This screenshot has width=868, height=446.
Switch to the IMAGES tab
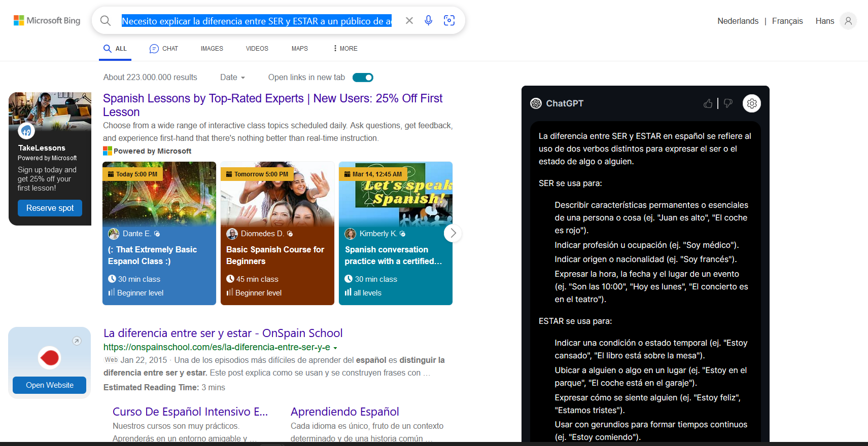coord(212,49)
